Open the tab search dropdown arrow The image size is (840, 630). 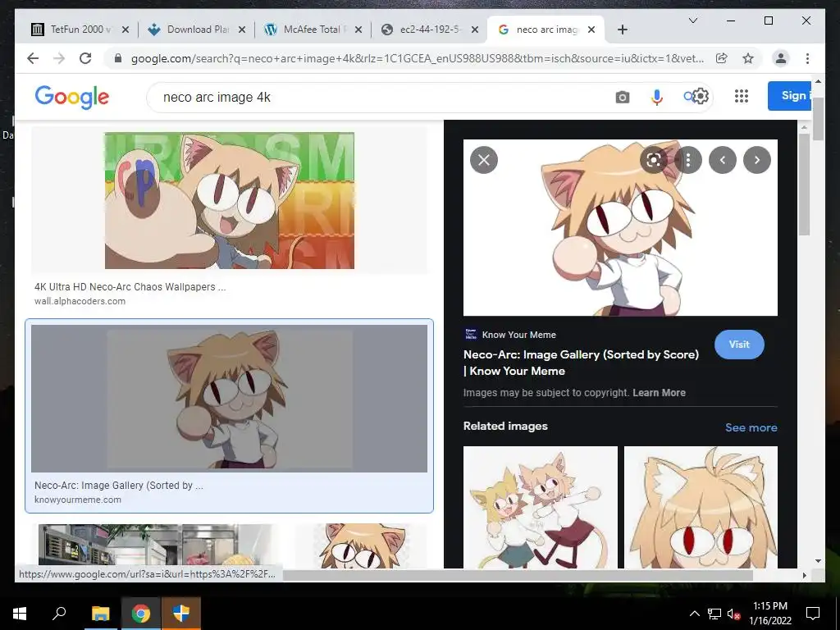click(x=692, y=21)
